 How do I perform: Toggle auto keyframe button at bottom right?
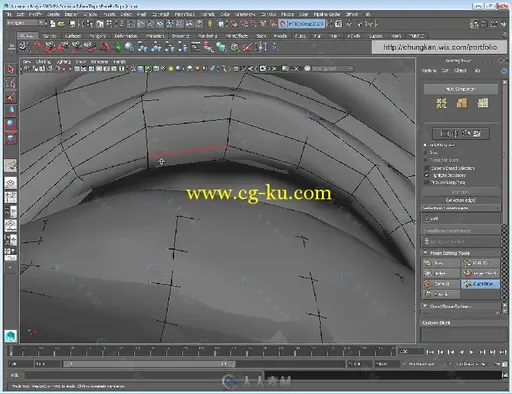[497, 364]
